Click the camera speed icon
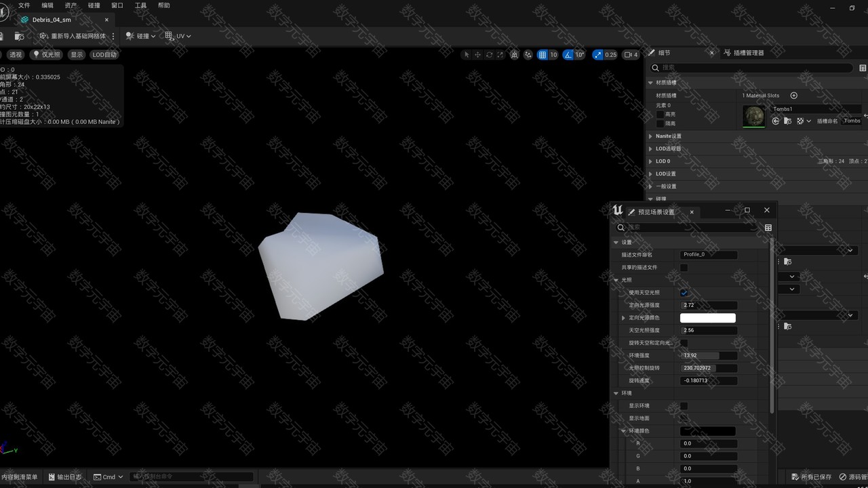Viewport: 868px width, 488px height. (x=627, y=55)
